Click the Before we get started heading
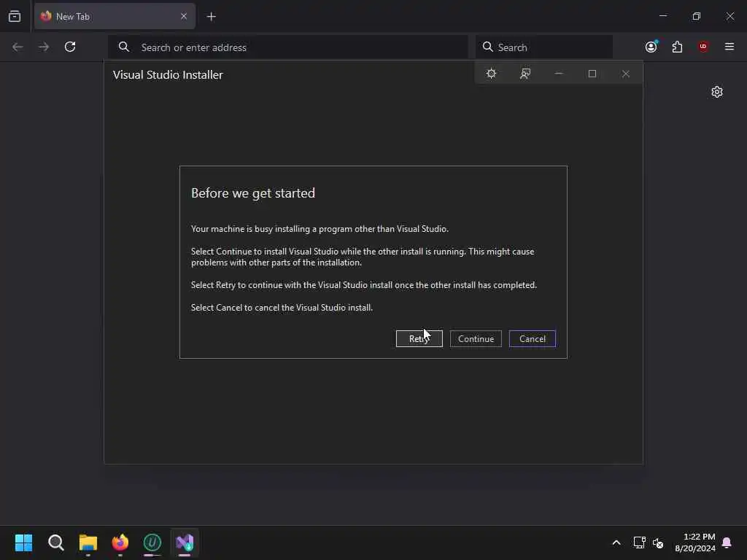The height and width of the screenshot is (560, 747). [x=253, y=192]
